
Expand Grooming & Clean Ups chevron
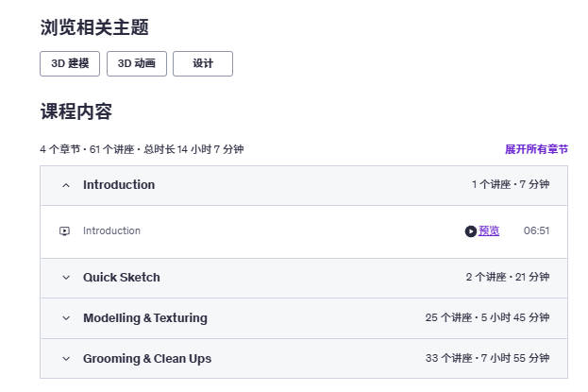coord(66,359)
